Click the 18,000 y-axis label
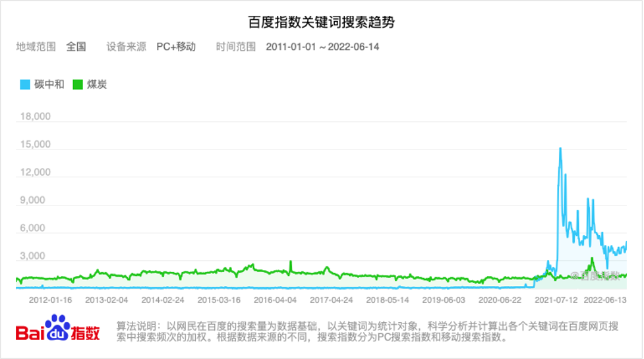 pyautogui.click(x=36, y=117)
